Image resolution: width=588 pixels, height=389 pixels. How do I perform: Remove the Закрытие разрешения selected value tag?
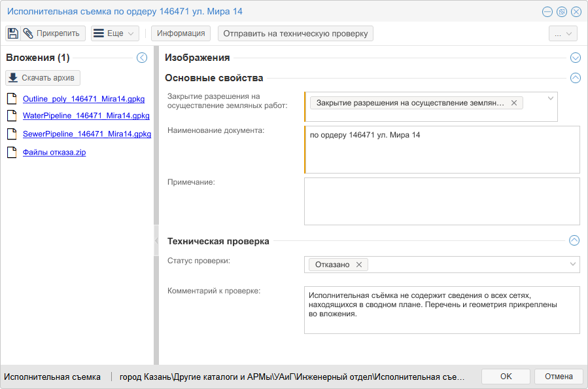point(514,103)
